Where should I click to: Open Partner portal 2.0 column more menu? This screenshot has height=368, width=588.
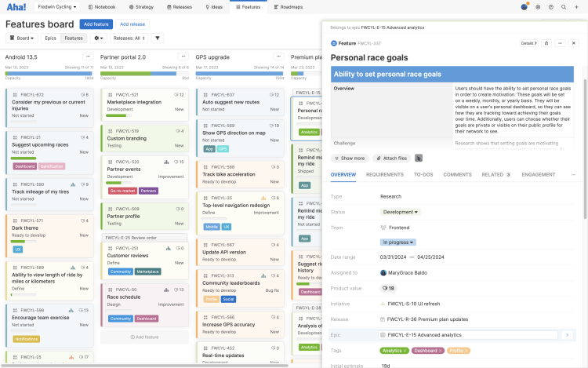pyautogui.click(x=183, y=56)
